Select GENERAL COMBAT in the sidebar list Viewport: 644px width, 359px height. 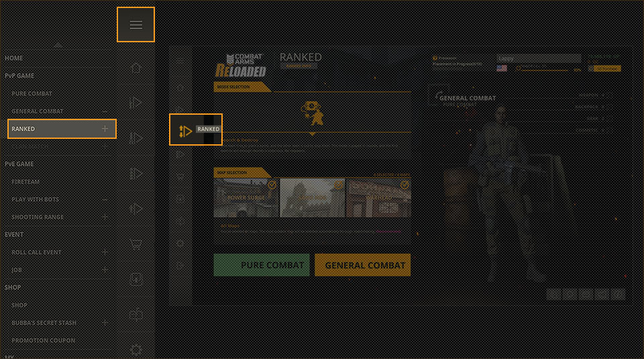coord(38,111)
